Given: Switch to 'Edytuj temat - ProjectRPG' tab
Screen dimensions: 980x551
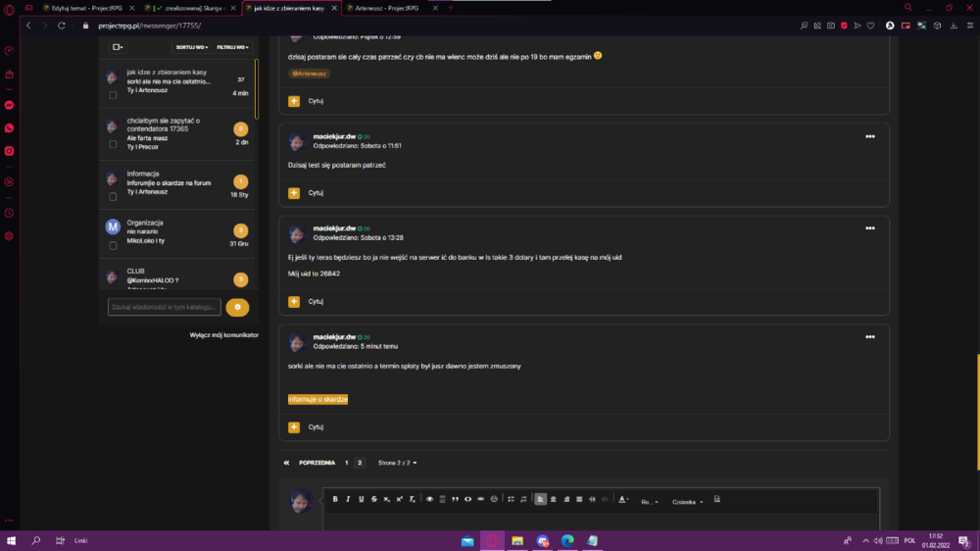Looking at the screenshot, I should pos(85,8).
